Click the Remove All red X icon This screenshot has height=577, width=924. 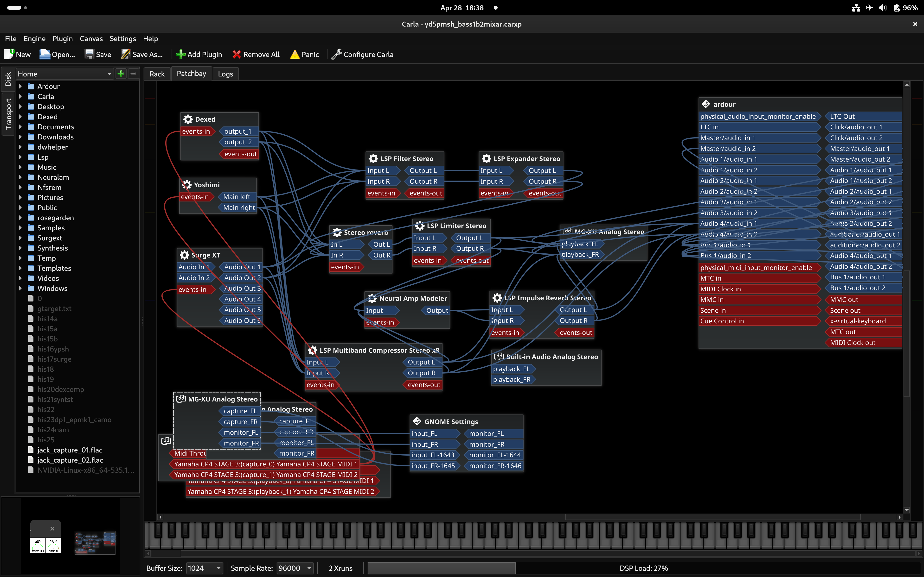[237, 54]
